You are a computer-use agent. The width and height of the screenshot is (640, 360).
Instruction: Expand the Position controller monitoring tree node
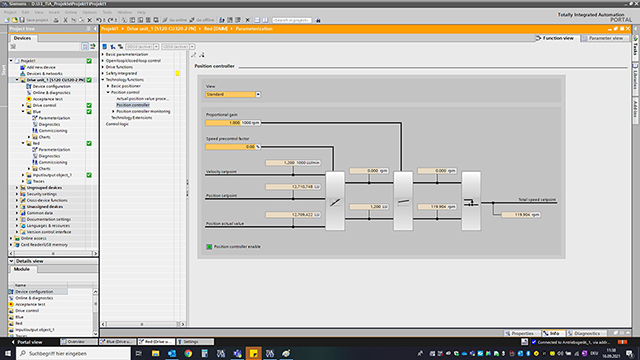coord(113,111)
